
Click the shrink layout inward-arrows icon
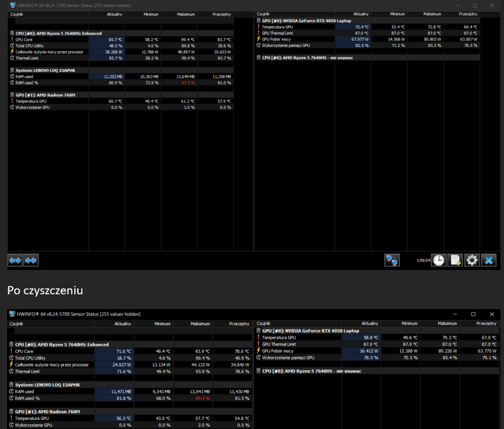[31, 260]
